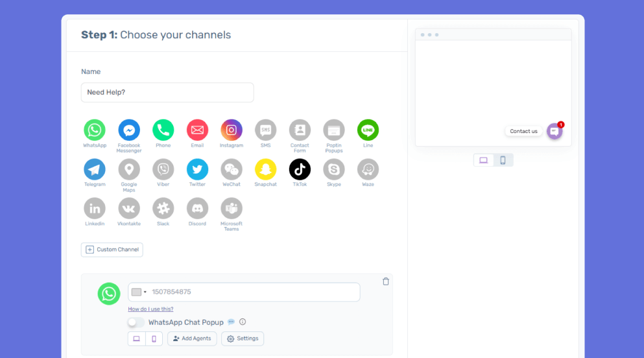Focus the widget Name input field
Viewport: 644px width, 358px height.
[x=167, y=93]
